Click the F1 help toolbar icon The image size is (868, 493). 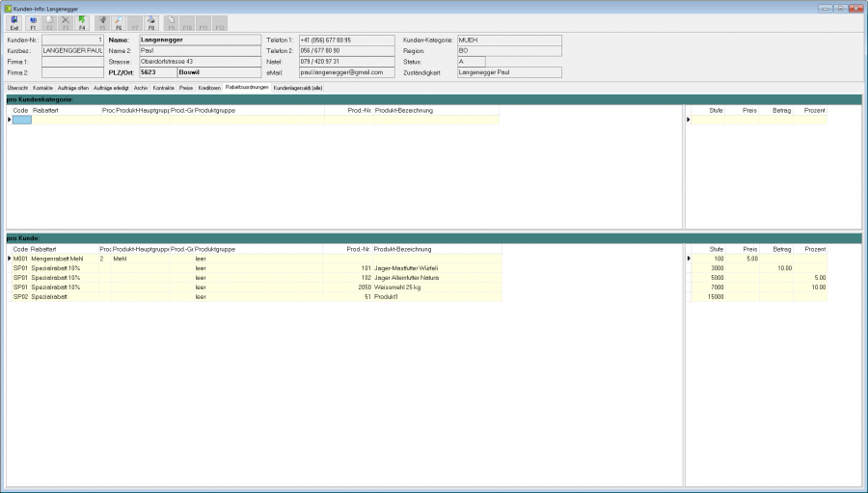pyautogui.click(x=33, y=23)
